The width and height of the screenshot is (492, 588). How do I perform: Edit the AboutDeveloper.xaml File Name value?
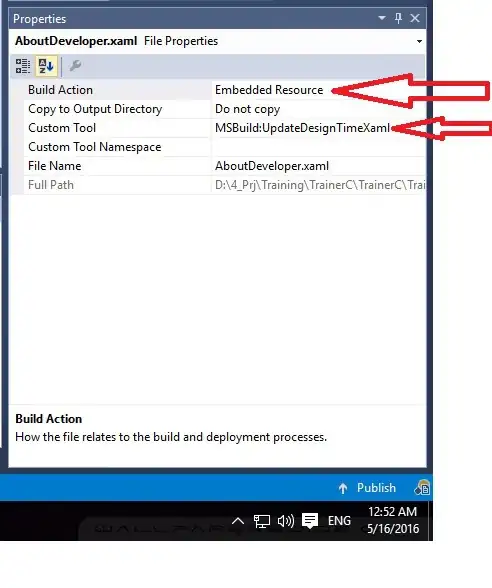(x=272, y=166)
